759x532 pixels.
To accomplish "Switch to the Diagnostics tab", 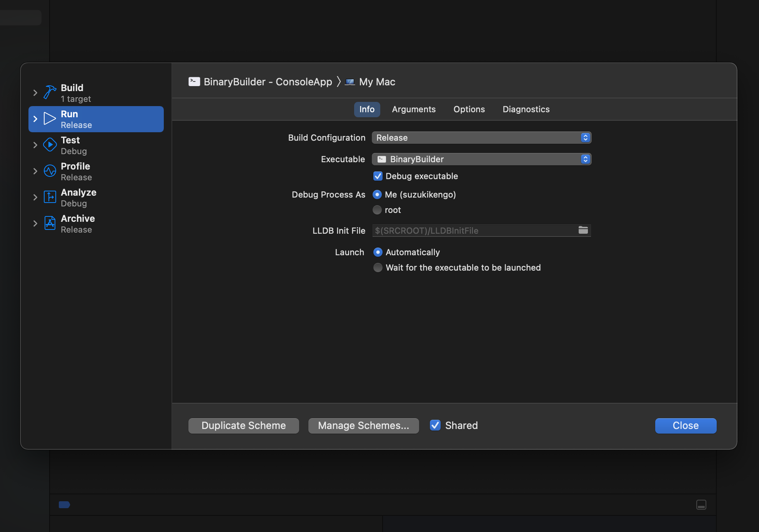I will [525, 109].
